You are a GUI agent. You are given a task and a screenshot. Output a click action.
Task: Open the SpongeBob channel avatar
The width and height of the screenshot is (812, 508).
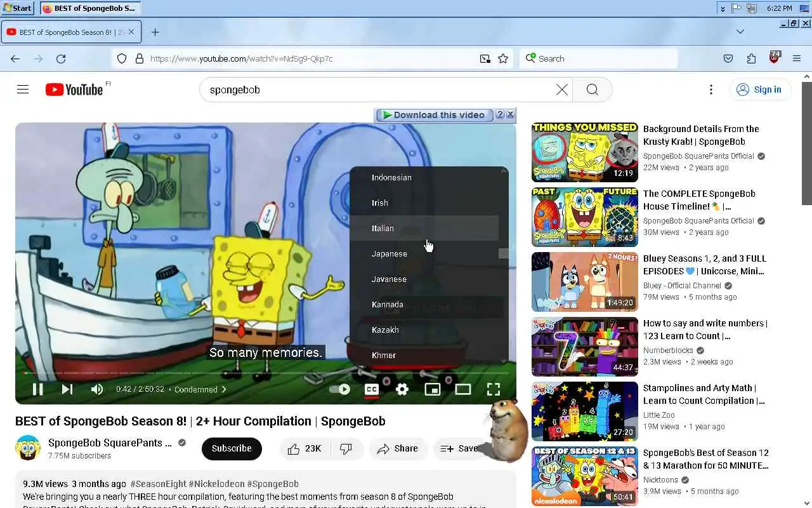[x=28, y=448]
